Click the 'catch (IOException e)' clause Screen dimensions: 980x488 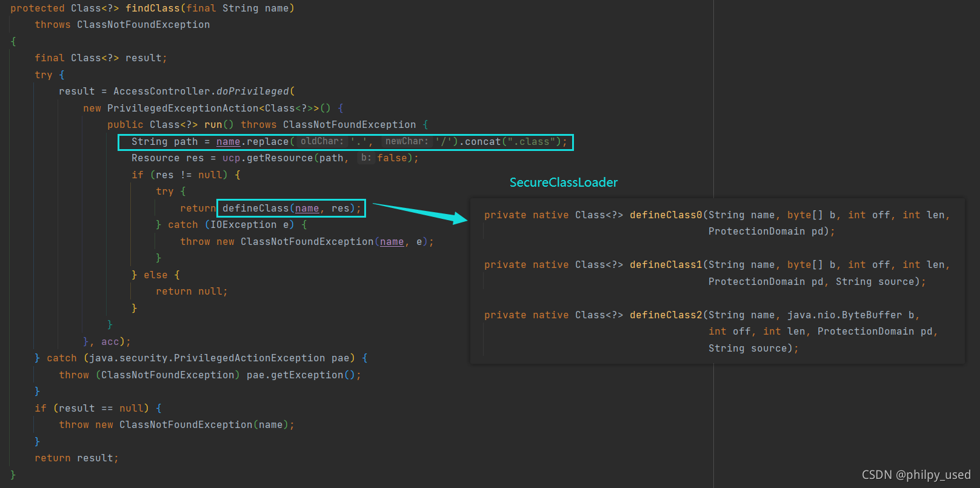(231, 224)
